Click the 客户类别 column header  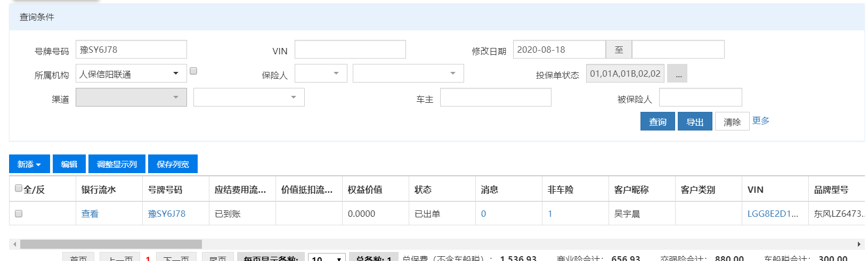click(x=709, y=189)
